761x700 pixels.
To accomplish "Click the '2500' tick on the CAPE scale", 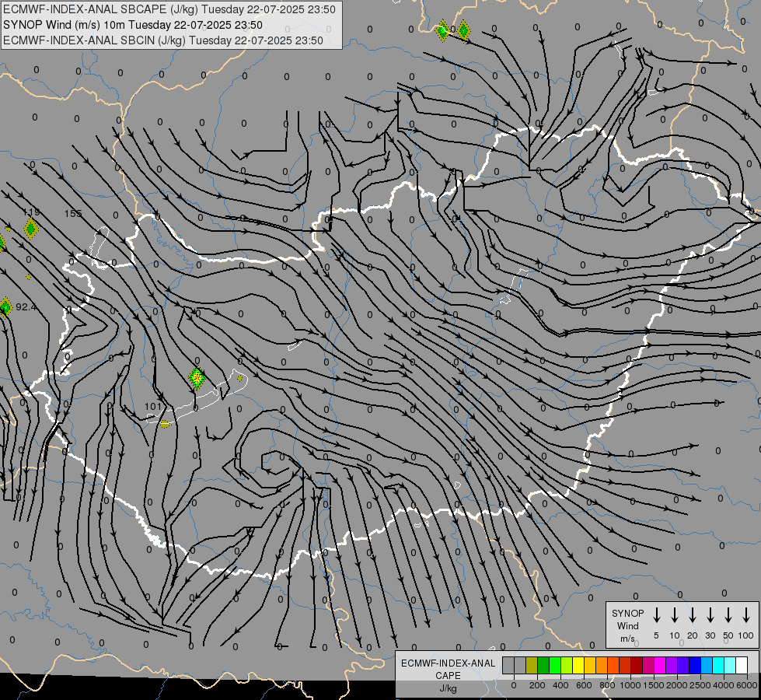I will [700, 685].
